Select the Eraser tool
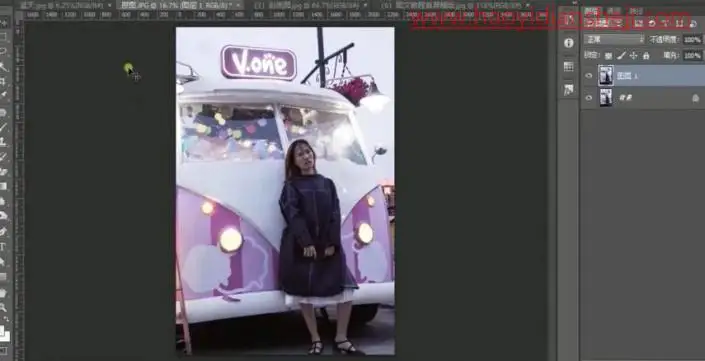 4,171
